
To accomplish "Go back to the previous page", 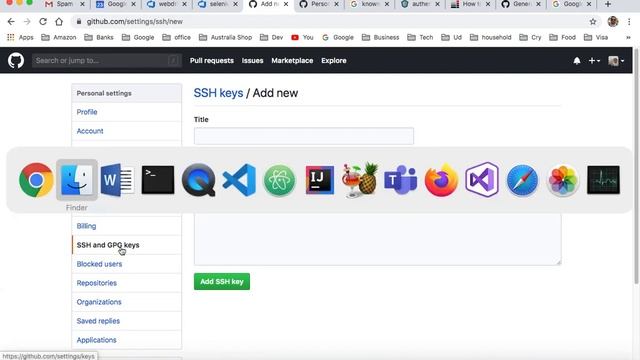I will tap(11, 22).
